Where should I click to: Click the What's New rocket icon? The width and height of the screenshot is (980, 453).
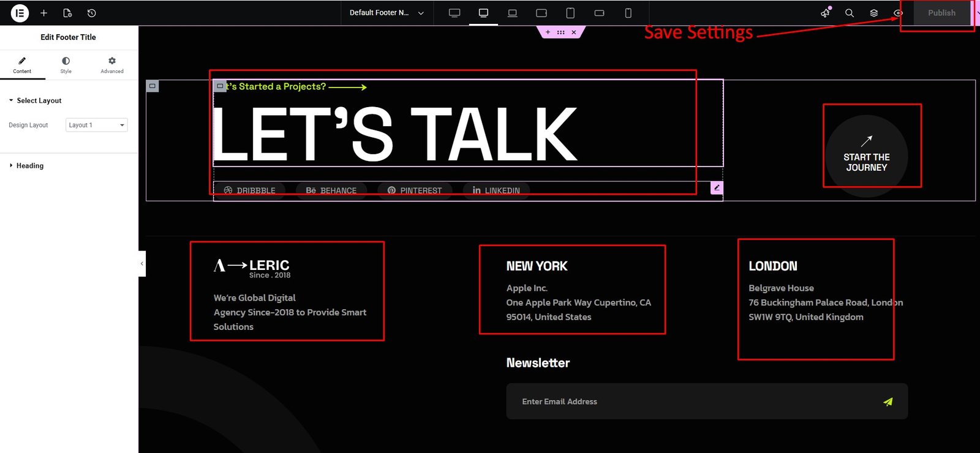coord(826,13)
